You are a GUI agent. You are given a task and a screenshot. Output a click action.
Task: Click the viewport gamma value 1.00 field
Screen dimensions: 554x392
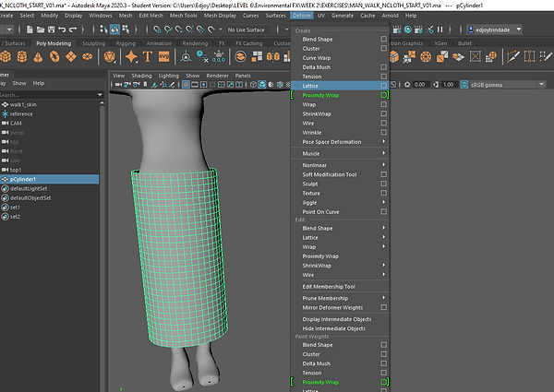tap(448, 84)
